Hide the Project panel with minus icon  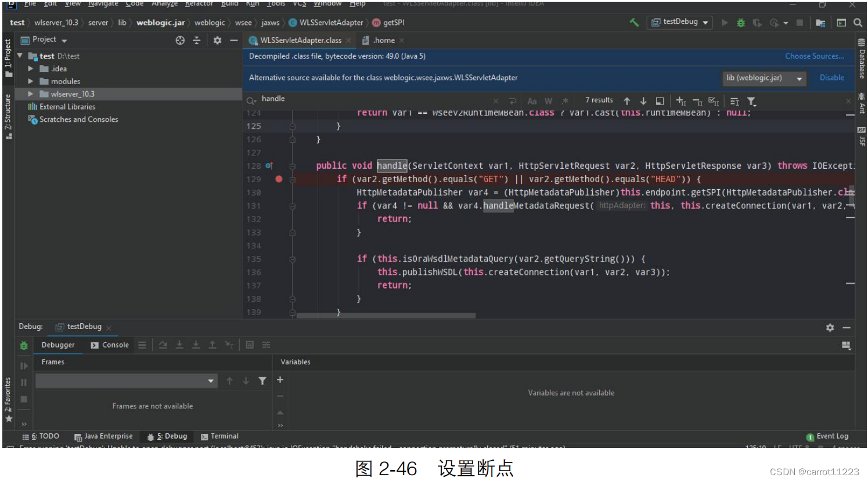click(x=233, y=40)
